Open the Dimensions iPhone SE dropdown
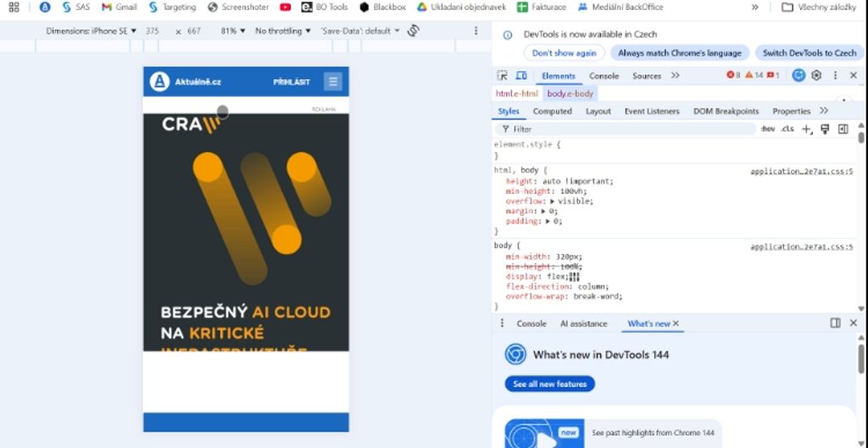The image size is (868, 448). click(92, 30)
